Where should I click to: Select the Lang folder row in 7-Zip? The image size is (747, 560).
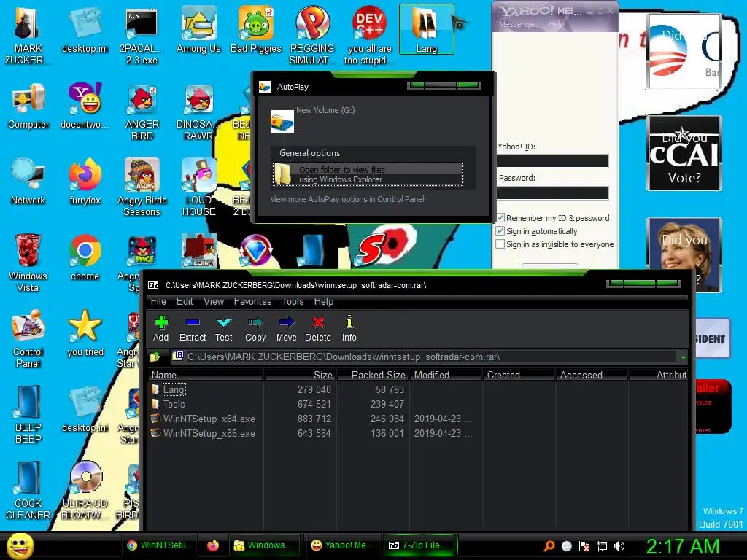(x=174, y=389)
